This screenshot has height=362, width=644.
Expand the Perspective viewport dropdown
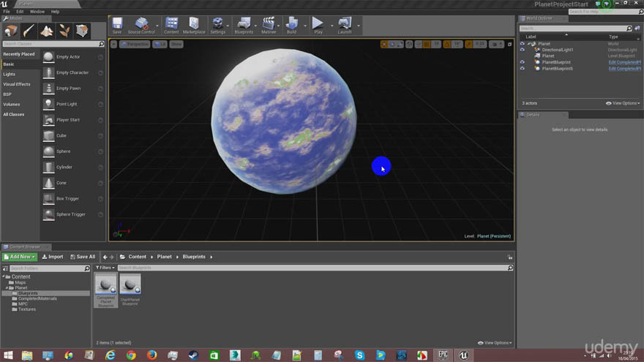[x=135, y=44]
